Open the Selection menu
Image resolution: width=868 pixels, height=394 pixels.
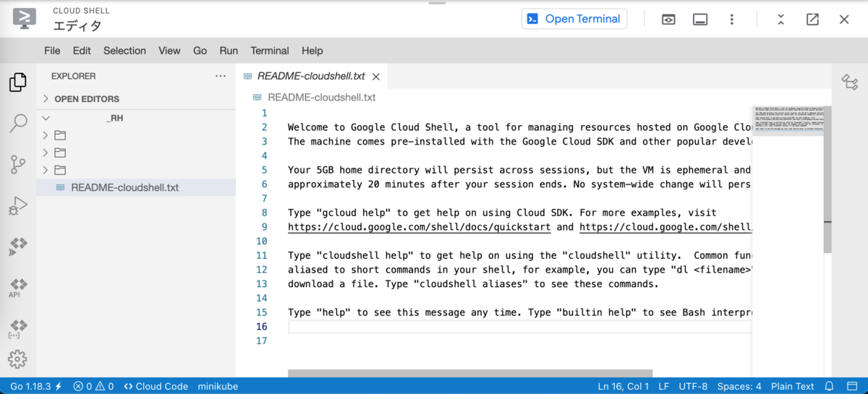124,51
